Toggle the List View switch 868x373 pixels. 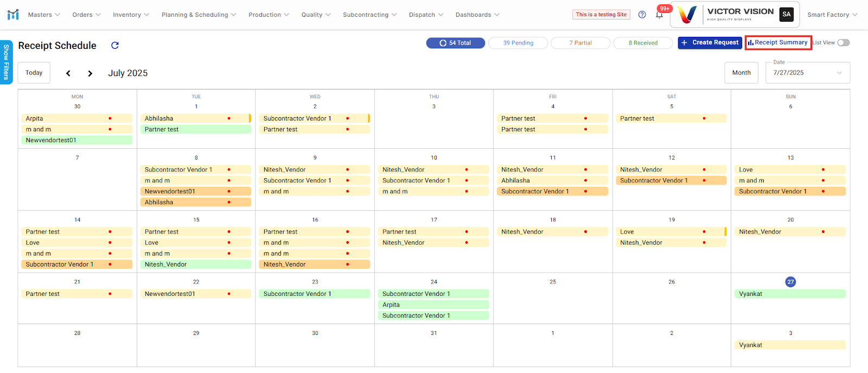click(843, 43)
